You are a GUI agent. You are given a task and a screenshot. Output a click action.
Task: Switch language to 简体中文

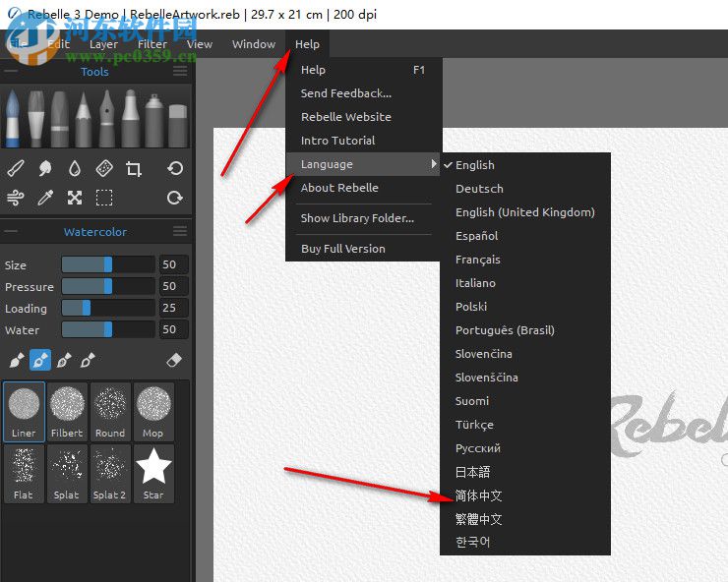tap(525, 495)
